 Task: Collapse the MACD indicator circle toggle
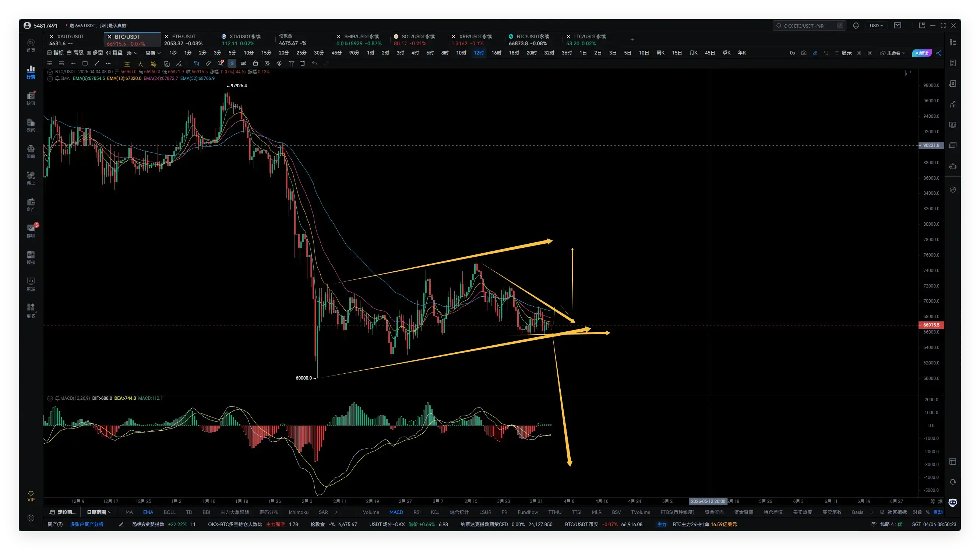50,398
